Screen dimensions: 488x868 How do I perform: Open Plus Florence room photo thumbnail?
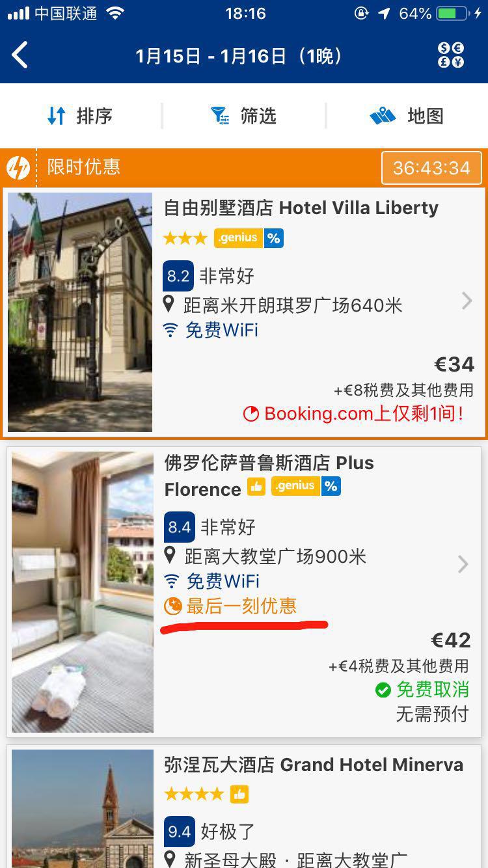83,592
